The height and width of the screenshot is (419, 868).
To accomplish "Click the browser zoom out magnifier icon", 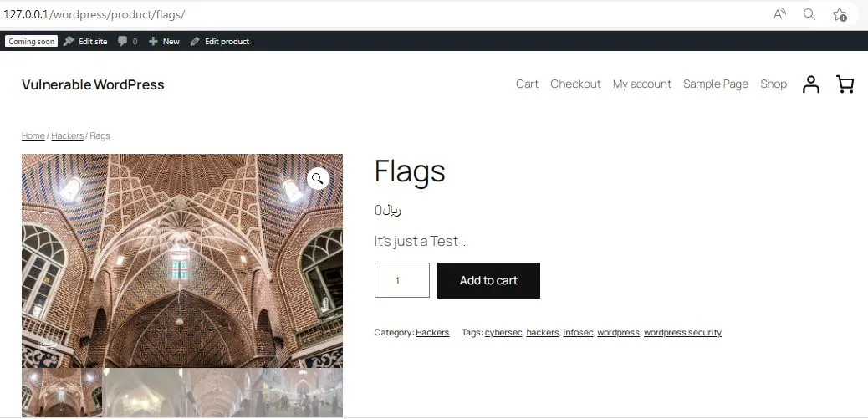I will (809, 14).
